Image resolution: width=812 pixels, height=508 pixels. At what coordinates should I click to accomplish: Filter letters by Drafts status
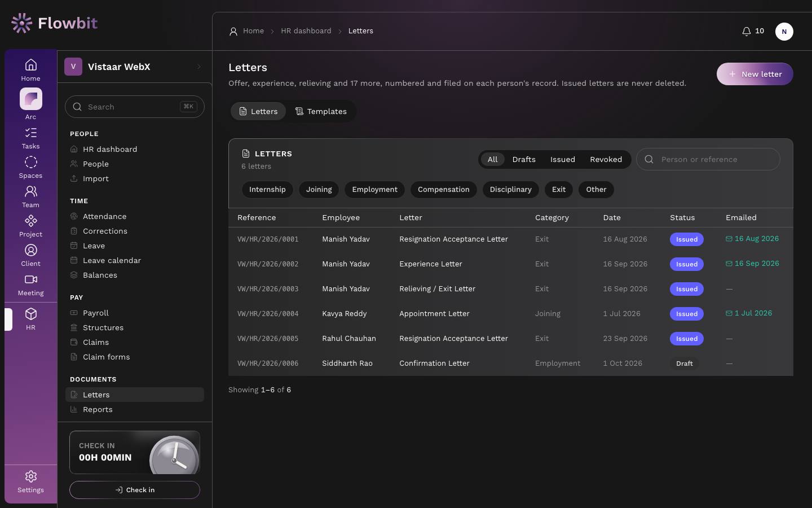(523, 160)
